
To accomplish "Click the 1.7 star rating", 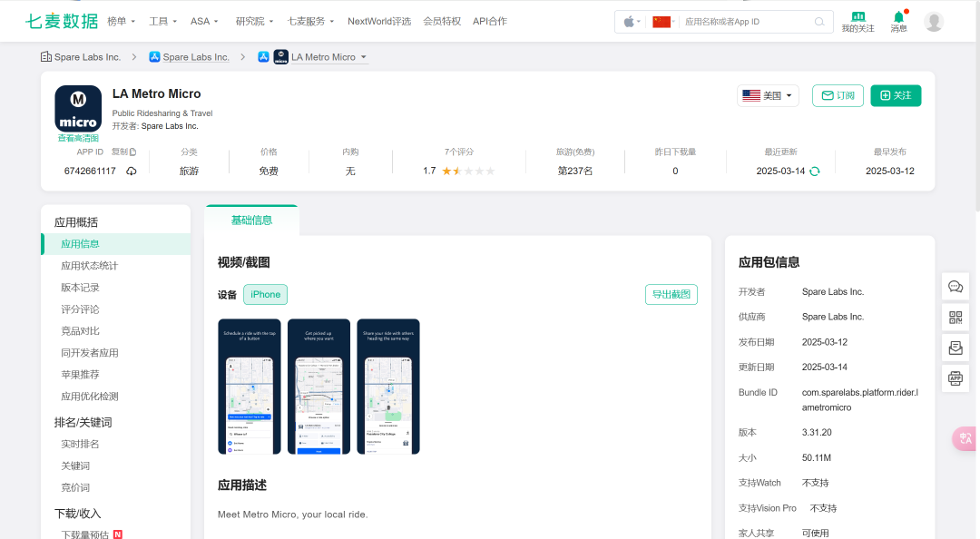I will [459, 171].
